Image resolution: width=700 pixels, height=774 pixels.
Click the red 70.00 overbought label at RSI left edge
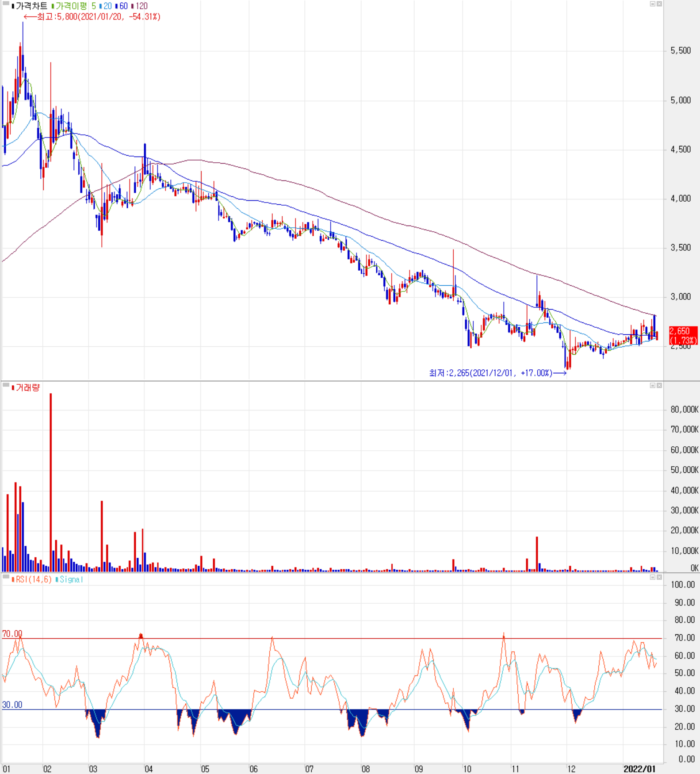(x=12, y=634)
